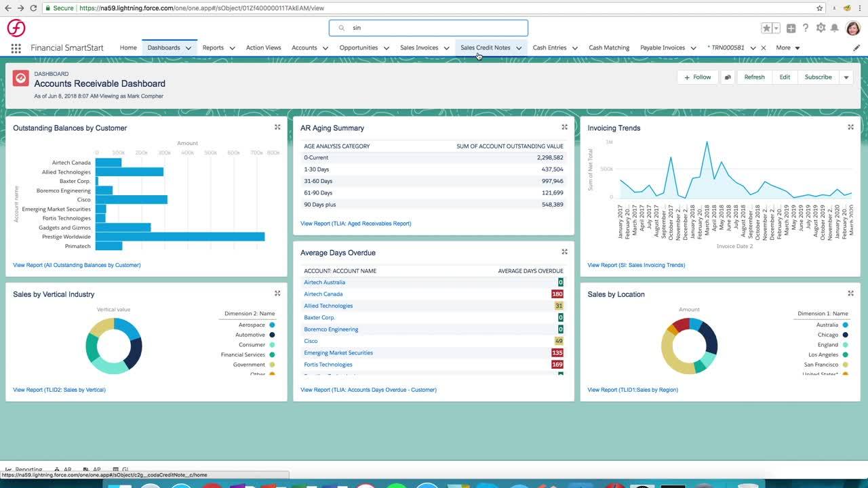
Task: Open the Setup gear icon
Action: coord(821,28)
